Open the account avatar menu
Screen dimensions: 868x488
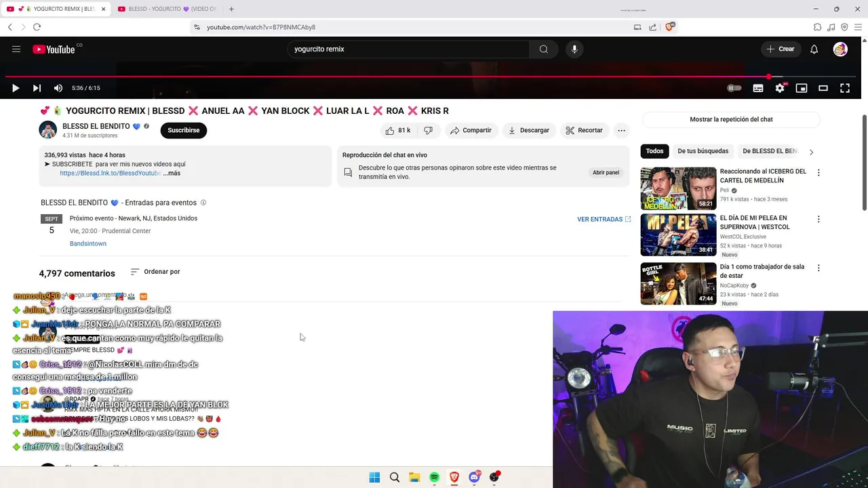[840, 49]
